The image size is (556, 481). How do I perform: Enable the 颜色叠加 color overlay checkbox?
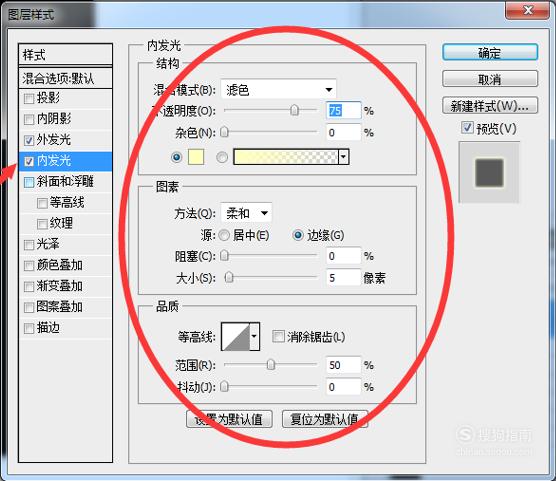29,266
